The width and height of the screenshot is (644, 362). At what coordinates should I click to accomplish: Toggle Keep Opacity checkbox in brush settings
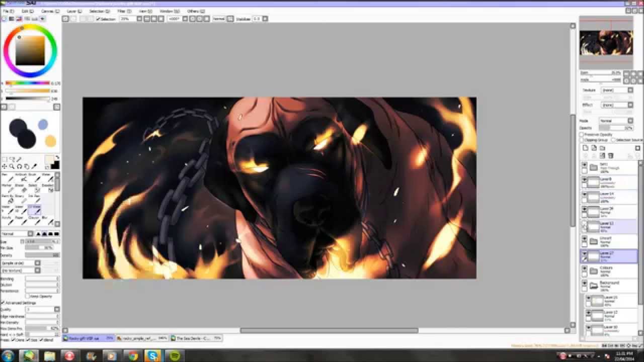click(x=28, y=297)
